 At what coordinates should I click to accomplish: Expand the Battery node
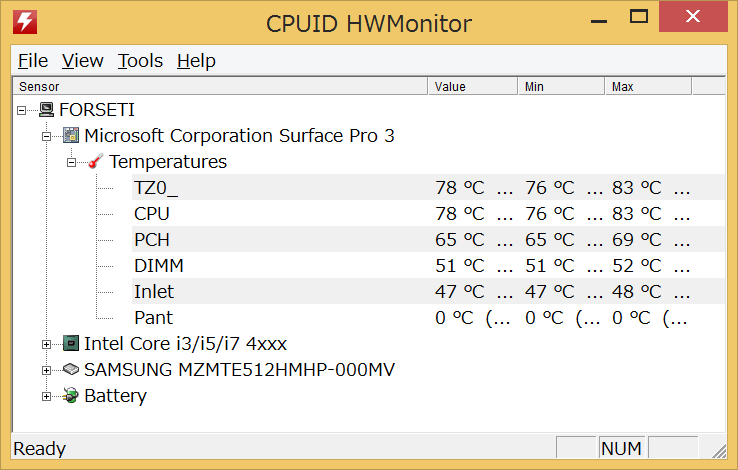(47, 396)
